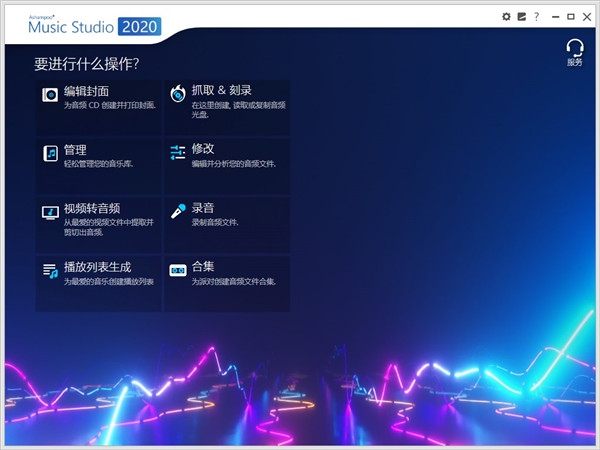Viewport: 600px width, 450px height.
Task: Click the 编辑封面 cover editor disc icon
Action: tap(50, 95)
